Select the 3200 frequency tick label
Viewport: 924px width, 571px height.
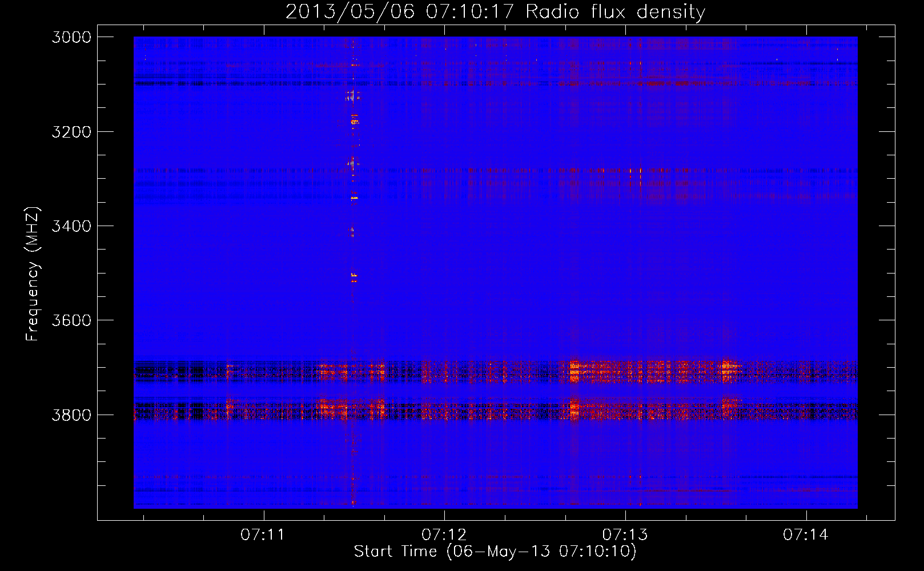[71, 132]
